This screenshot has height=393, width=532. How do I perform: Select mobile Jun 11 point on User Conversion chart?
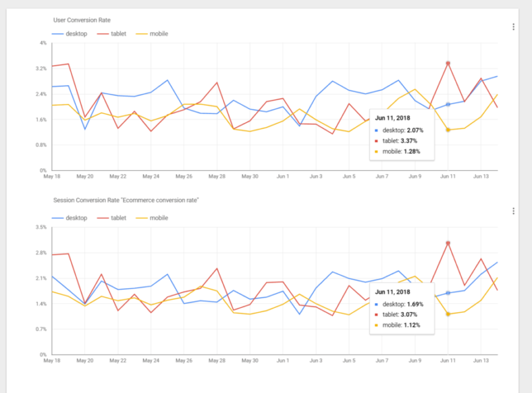pos(448,130)
